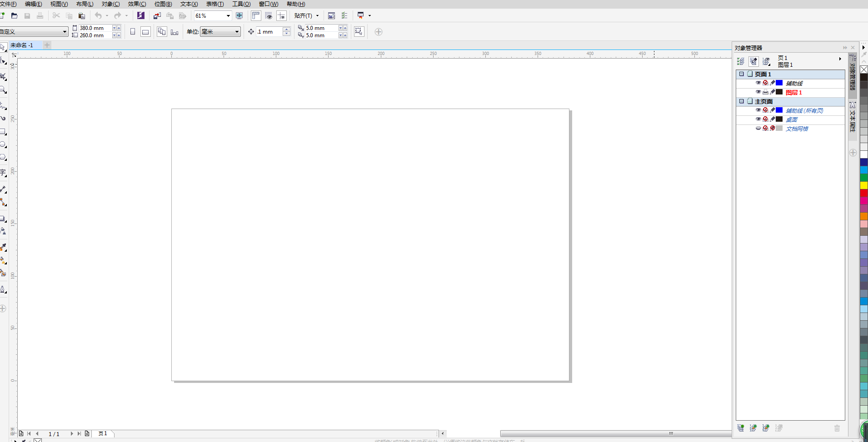The height and width of the screenshot is (442, 868).
Task: Select the Drop Shadow tool
Action: [x=4, y=219]
